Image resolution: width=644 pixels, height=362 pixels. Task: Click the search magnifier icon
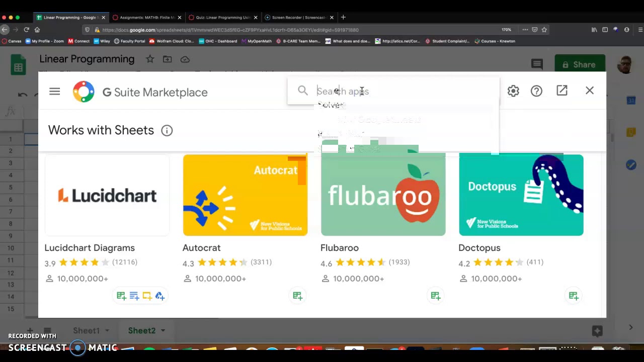tap(302, 90)
